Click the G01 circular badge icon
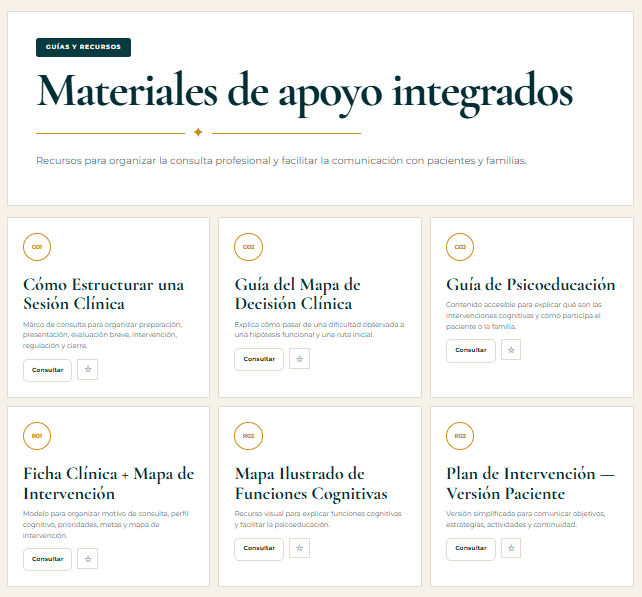Screen dimensions: 642x597 pos(37,247)
